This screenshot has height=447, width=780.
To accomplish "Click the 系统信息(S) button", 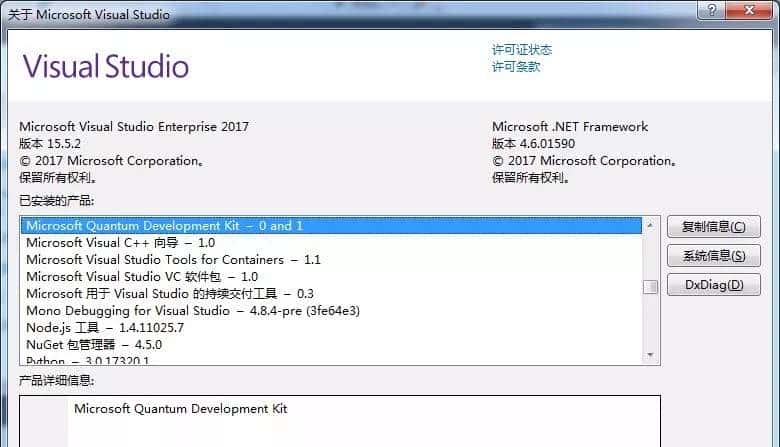I will [x=713, y=256].
